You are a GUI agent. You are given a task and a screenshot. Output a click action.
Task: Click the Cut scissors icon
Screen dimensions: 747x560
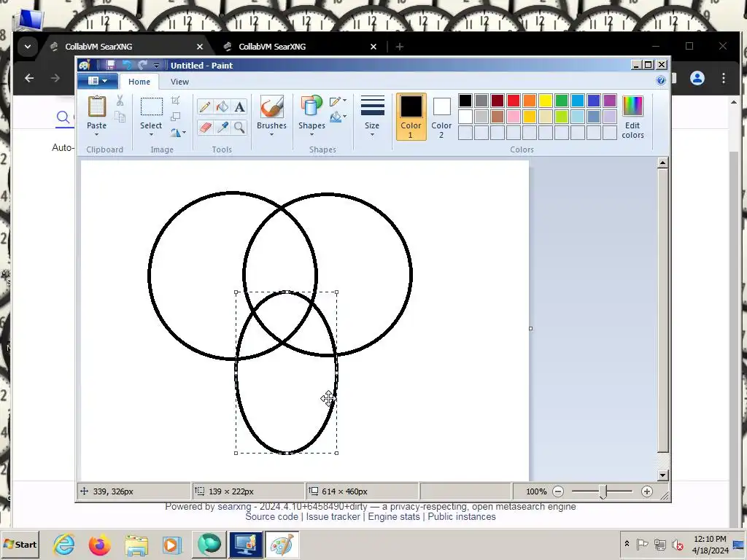tap(120, 101)
